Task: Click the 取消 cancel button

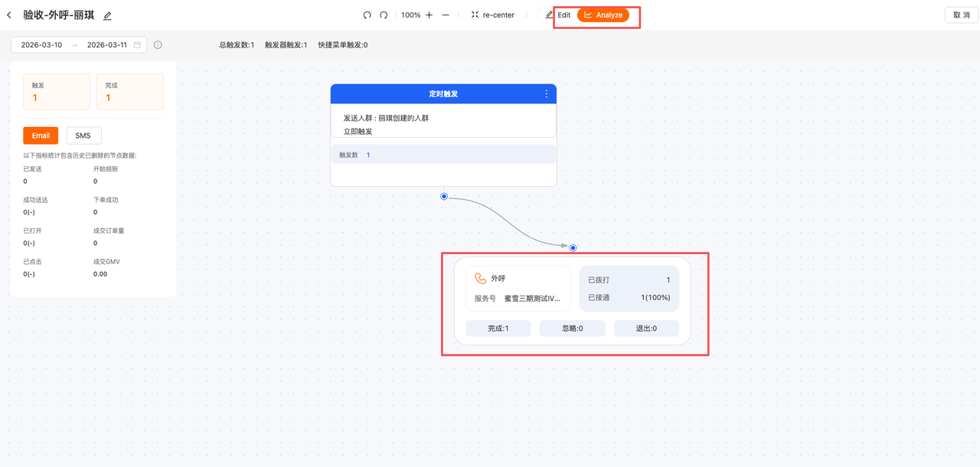Action: click(x=962, y=15)
